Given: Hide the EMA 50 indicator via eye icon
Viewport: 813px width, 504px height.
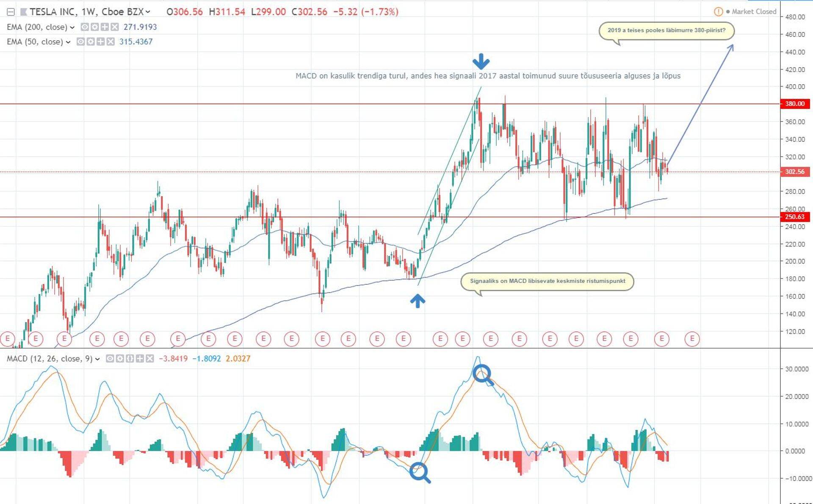Looking at the screenshot, I should (x=80, y=42).
